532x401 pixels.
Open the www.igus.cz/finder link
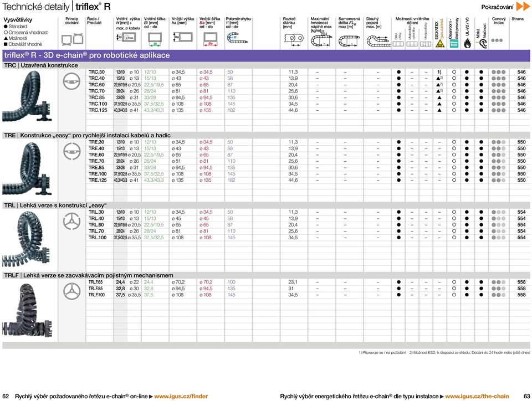point(181,396)
